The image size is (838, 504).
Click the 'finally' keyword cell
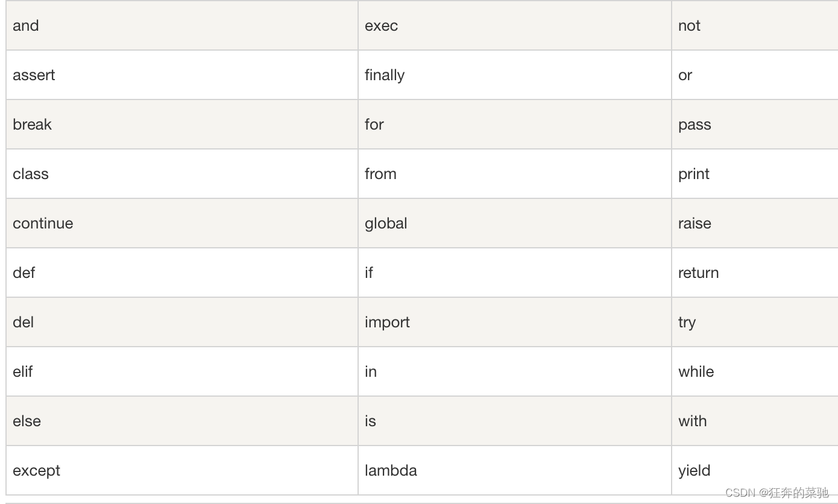515,75
